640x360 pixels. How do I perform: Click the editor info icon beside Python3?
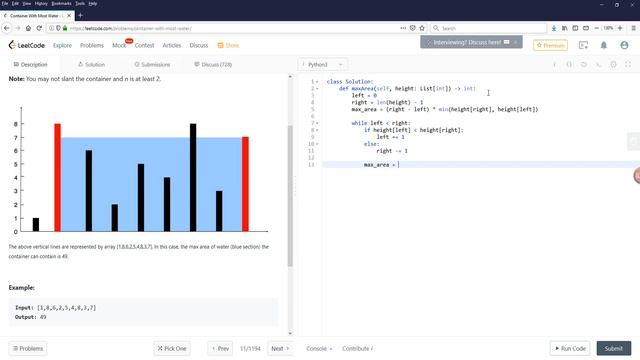554,64
